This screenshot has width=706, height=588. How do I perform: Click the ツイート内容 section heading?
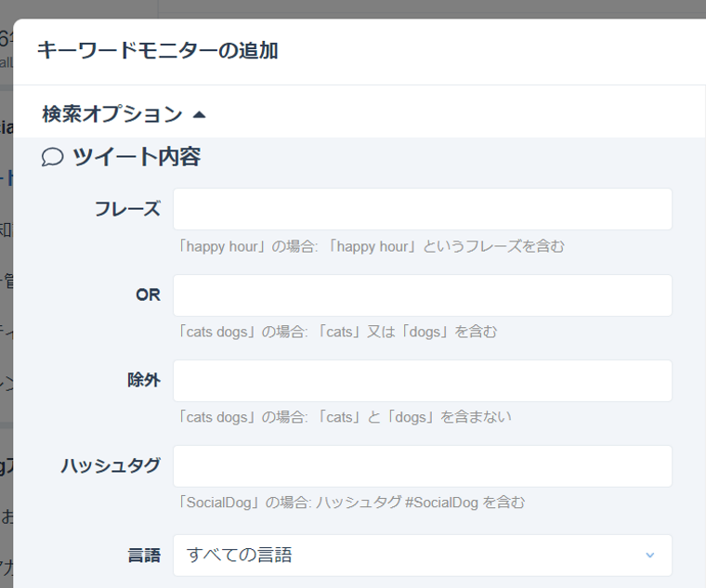point(137,158)
